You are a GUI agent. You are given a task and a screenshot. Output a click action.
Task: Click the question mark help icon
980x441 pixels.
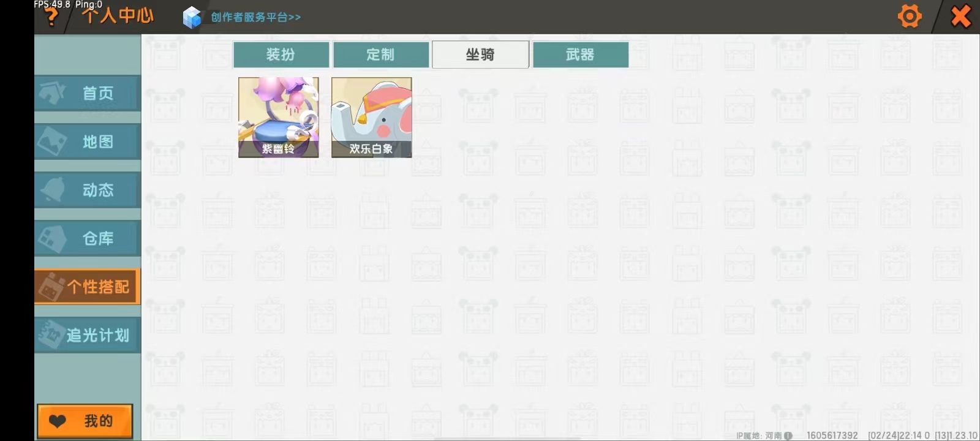[51, 17]
